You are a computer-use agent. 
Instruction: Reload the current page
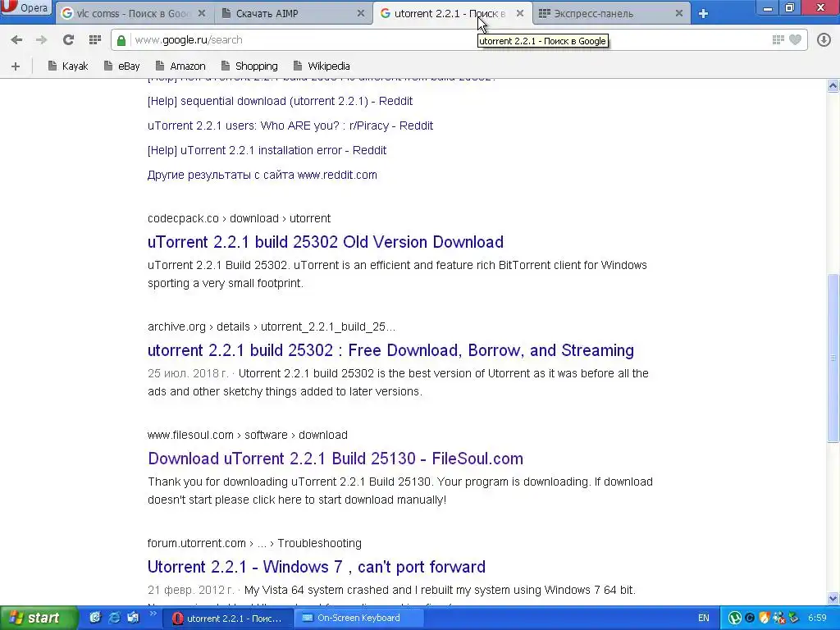(x=68, y=39)
